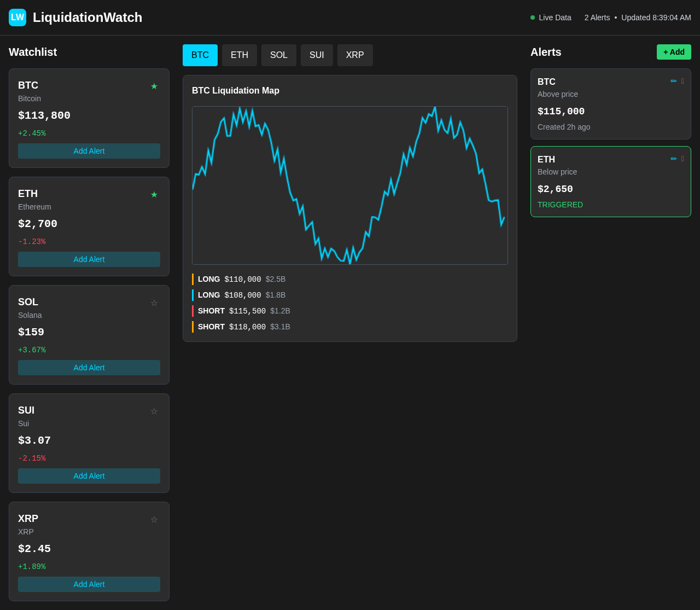The width and height of the screenshot is (700, 610).
Task: Edit the BTC alert with pencil icon
Action: pos(674,81)
